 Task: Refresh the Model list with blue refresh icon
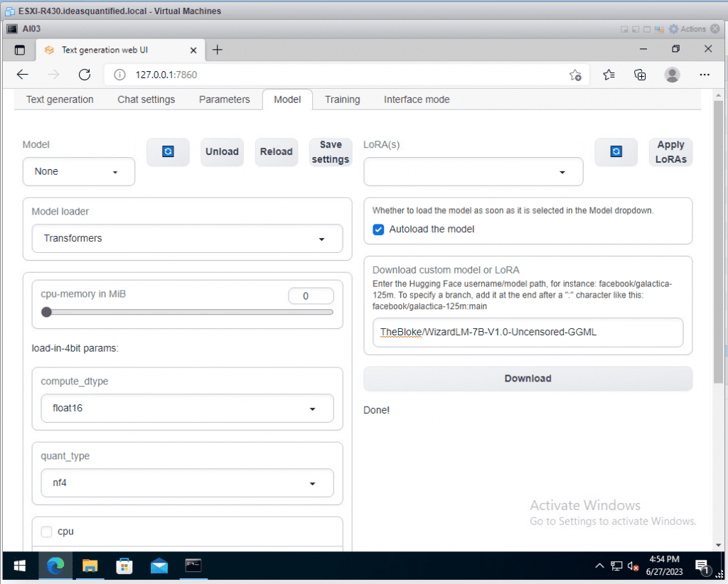click(x=168, y=151)
